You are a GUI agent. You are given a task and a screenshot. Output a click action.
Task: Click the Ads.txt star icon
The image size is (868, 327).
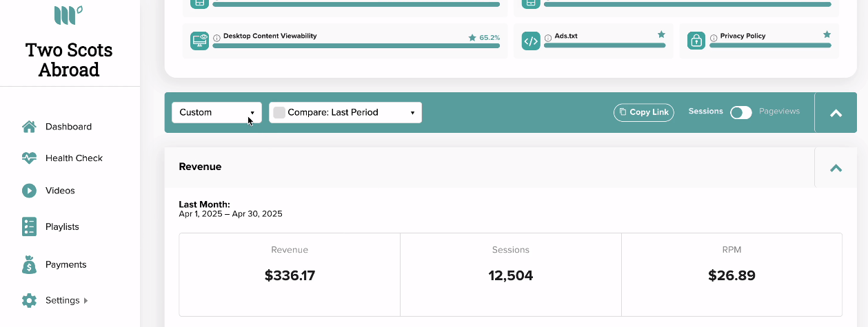(x=661, y=34)
